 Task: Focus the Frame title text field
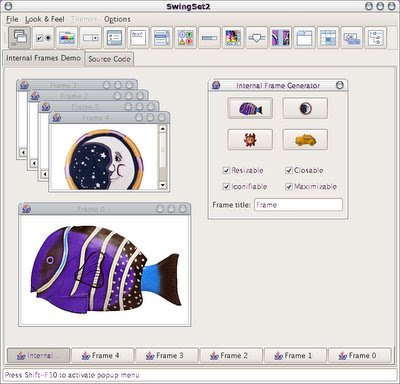pos(298,205)
